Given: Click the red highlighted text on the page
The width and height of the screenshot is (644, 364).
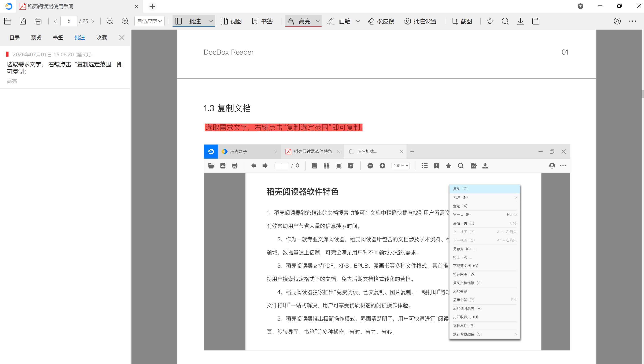Looking at the screenshot, I should pyautogui.click(x=283, y=128).
